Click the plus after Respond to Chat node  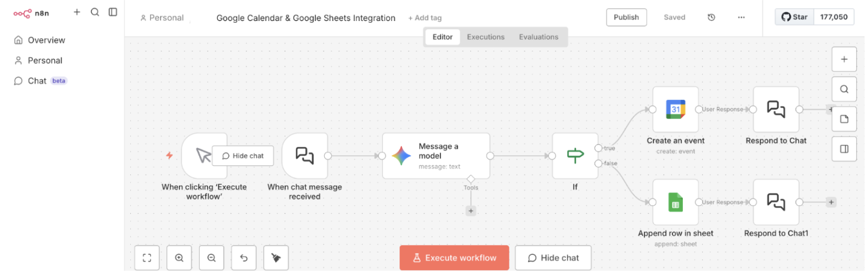click(831, 109)
